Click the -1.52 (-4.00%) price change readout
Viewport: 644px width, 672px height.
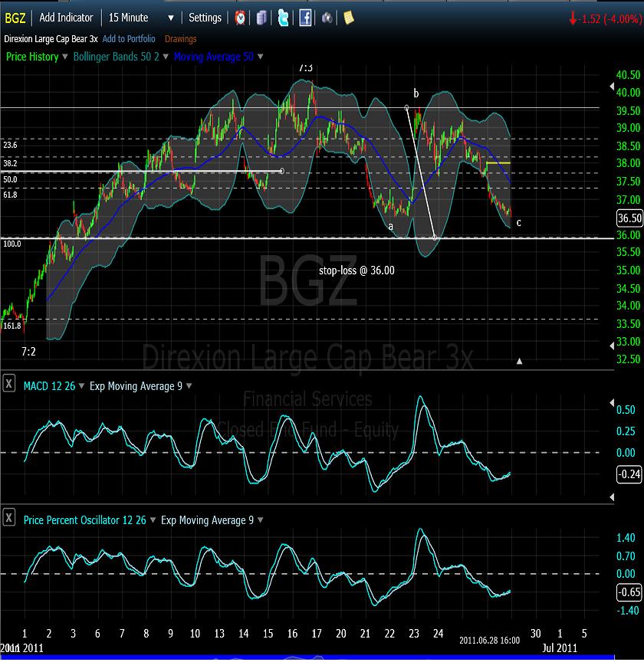pos(606,19)
